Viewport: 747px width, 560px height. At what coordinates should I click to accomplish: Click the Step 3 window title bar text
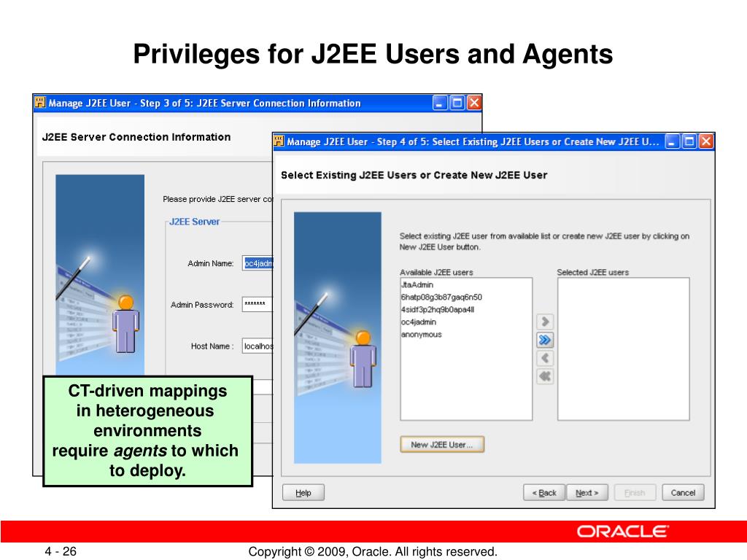[x=205, y=104]
